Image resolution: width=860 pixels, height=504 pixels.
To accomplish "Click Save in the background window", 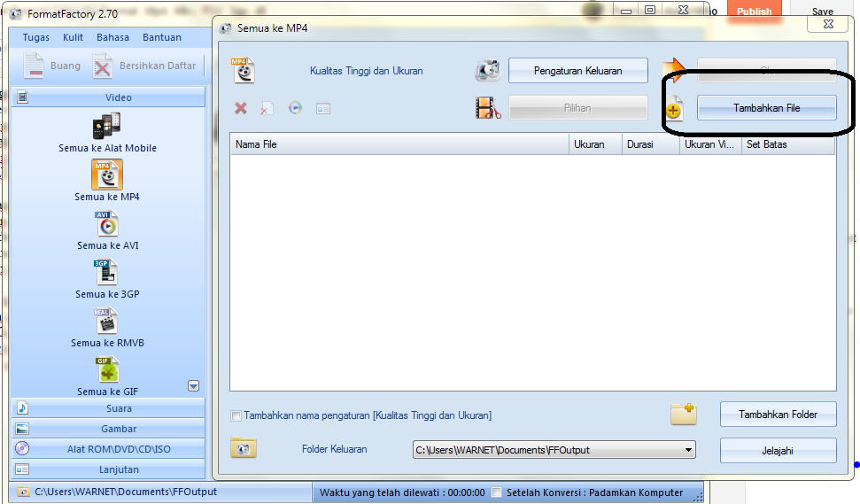I will coord(823,12).
